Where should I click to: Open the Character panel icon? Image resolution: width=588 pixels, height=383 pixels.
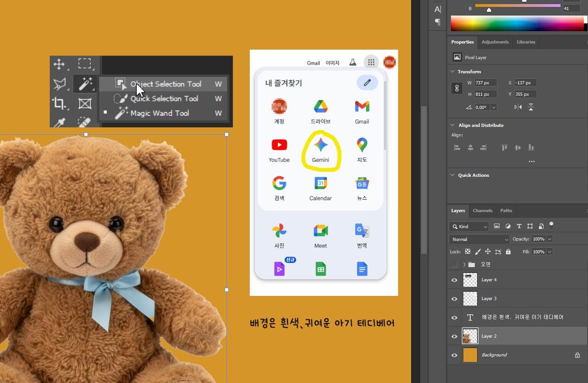tap(438, 10)
